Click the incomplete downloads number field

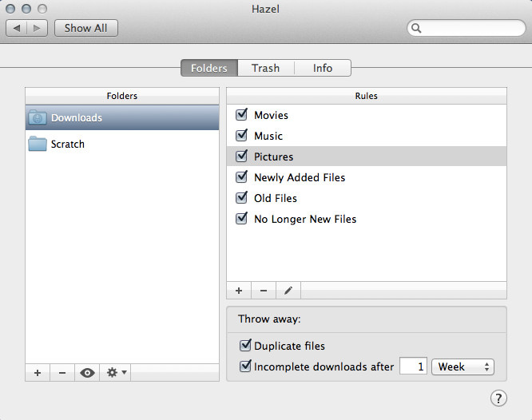coord(413,367)
